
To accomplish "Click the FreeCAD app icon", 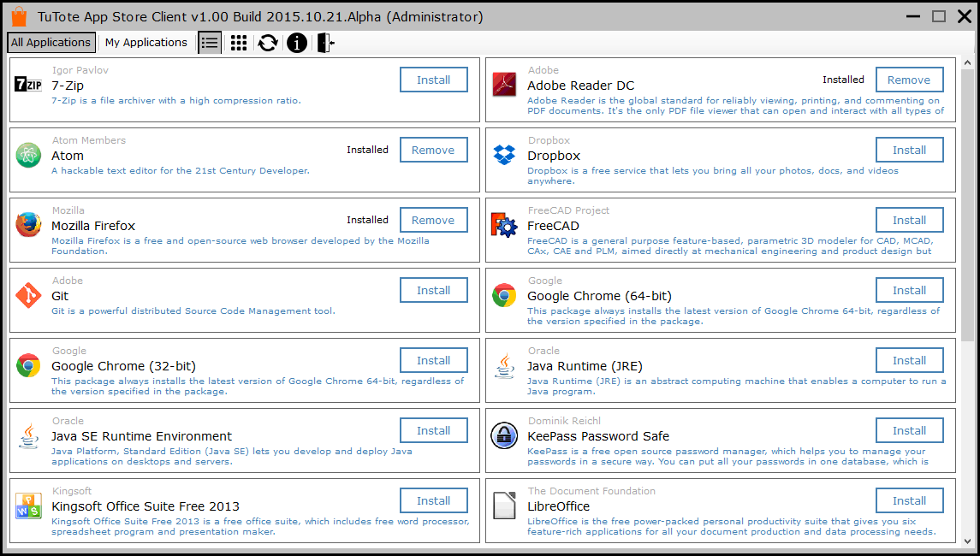I will [504, 225].
